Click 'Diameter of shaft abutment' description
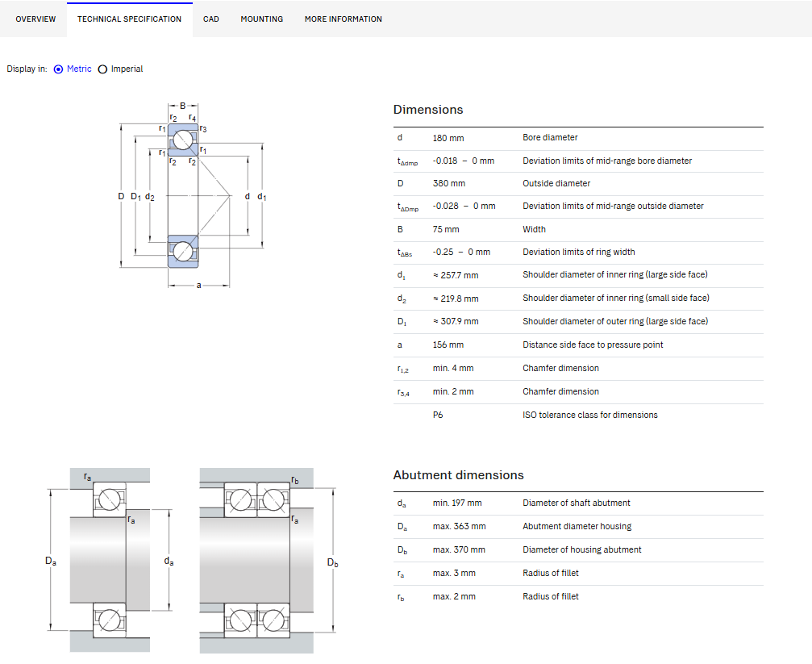The image size is (812, 664). pos(577,503)
